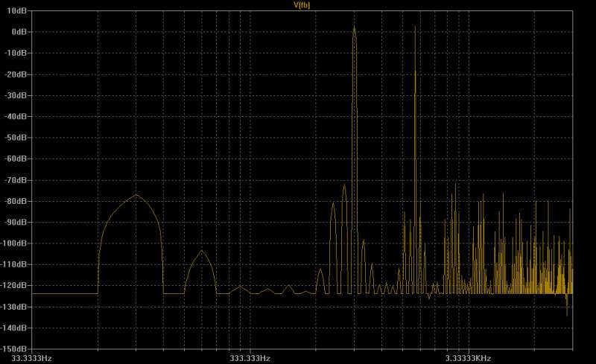
Task: Click the -20dB axis label
Action: pos(16,74)
